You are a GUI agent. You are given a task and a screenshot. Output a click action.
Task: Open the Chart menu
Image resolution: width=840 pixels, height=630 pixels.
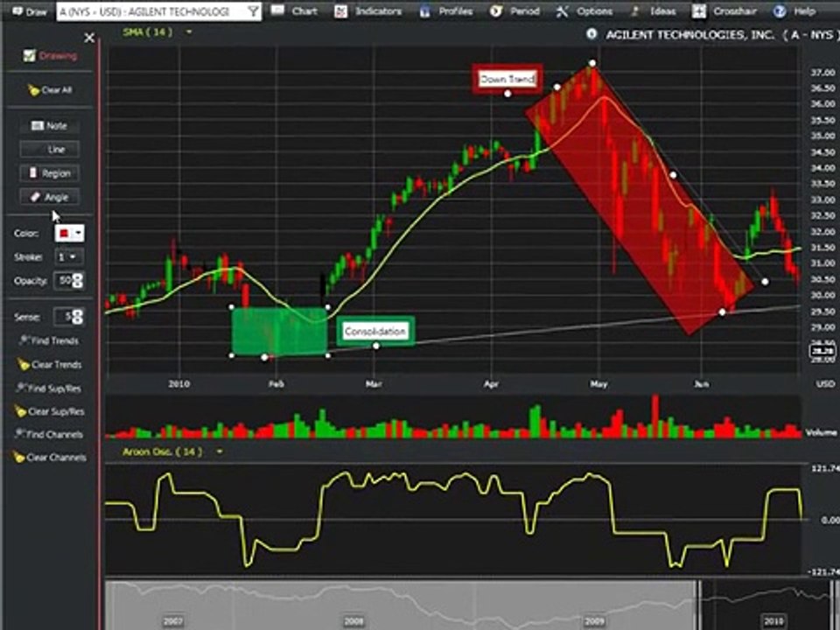(x=295, y=10)
